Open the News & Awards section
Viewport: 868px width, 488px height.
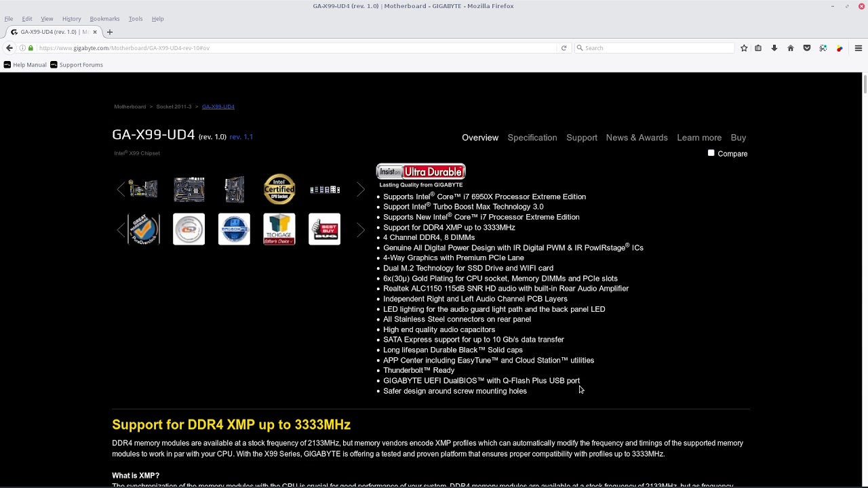[x=637, y=138]
